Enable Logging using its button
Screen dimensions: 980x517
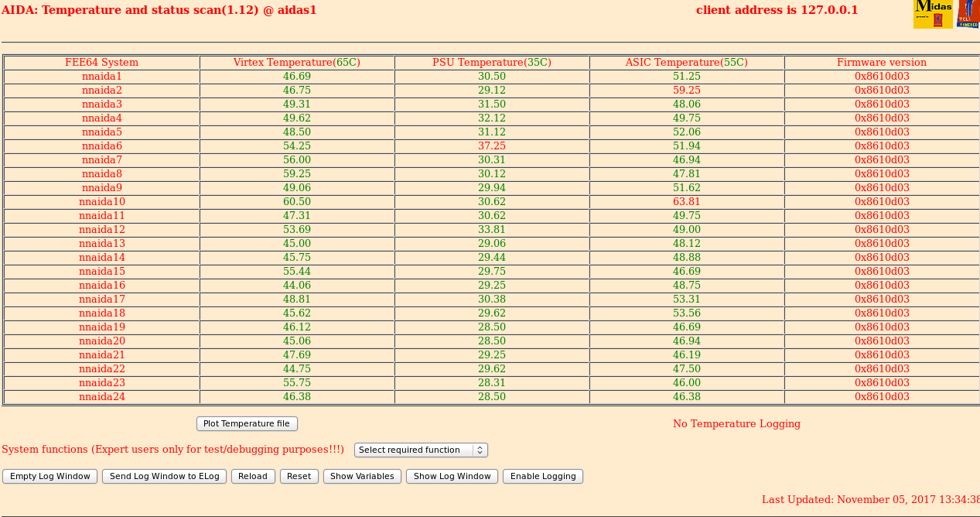point(542,476)
